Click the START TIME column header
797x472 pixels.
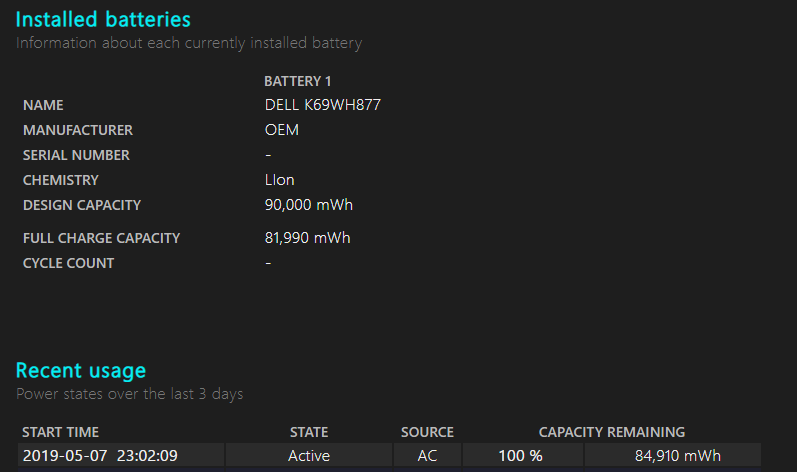click(x=60, y=432)
